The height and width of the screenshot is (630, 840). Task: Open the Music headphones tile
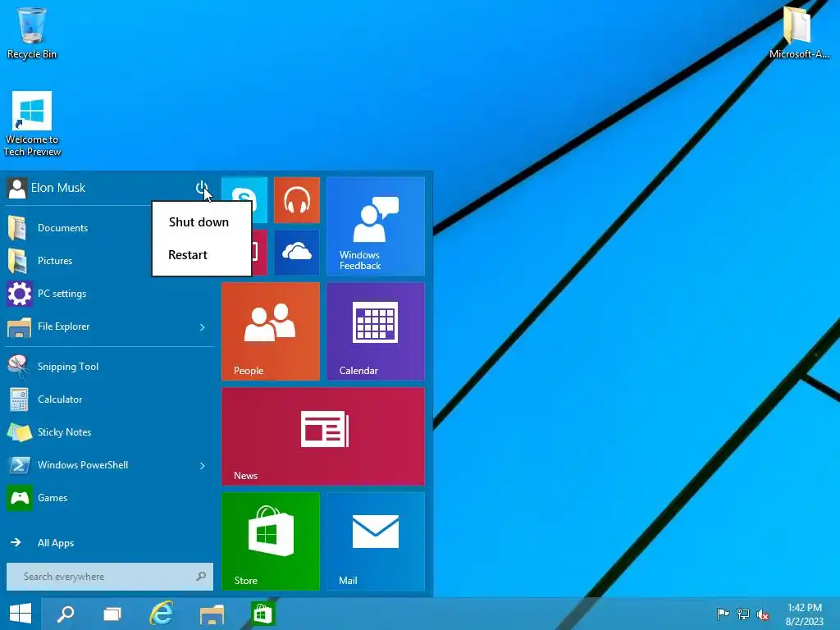pos(297,200)
